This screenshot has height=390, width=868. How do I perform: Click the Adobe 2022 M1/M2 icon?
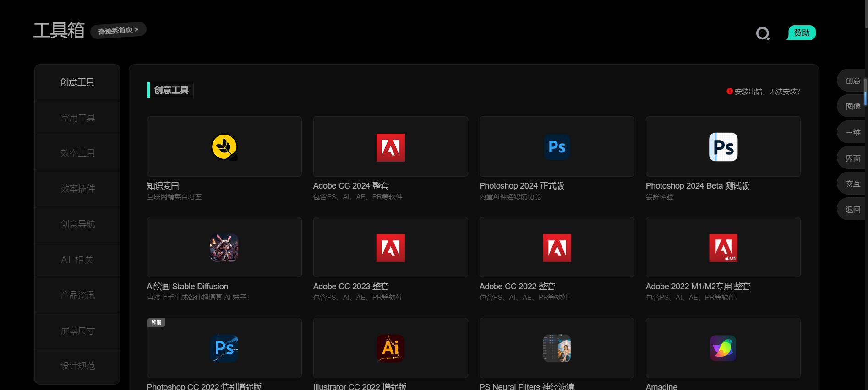723,248
